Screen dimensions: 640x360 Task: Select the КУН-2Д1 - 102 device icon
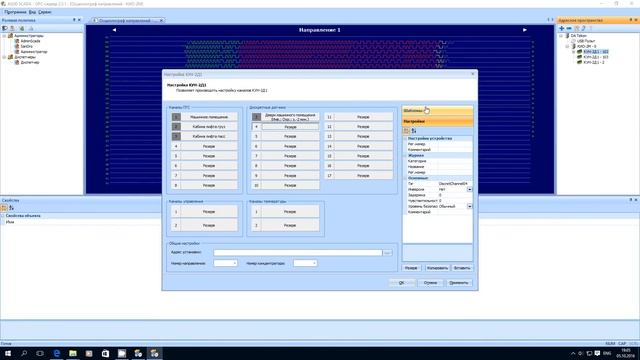click(x=580, y=52)
